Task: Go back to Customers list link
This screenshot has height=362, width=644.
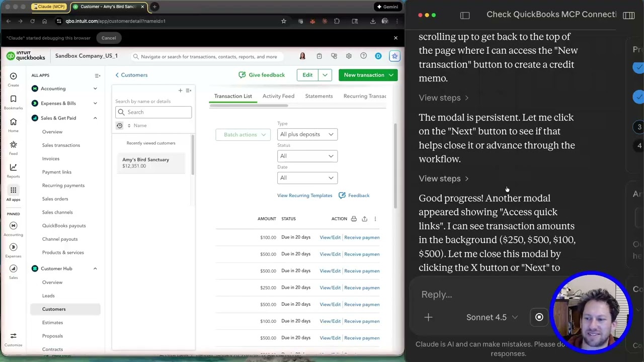Action: pyautogui.click(x=131, y=75)
